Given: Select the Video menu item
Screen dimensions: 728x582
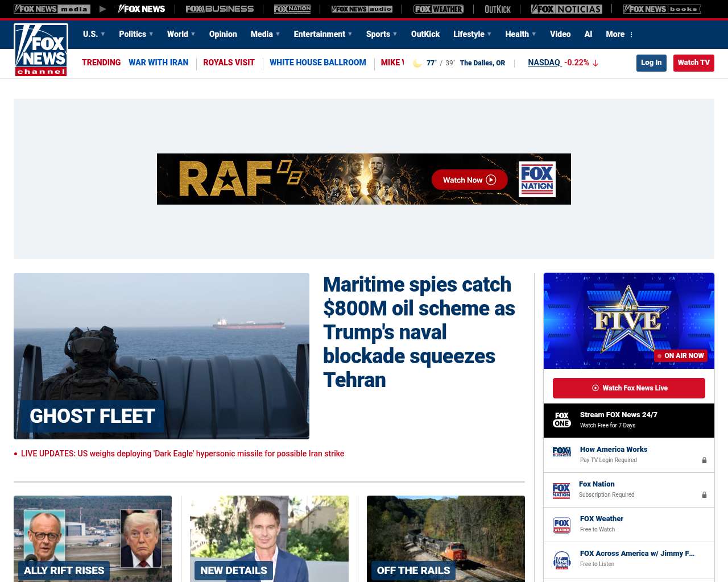Looking at the screenshot, I should tap(560, 34).
